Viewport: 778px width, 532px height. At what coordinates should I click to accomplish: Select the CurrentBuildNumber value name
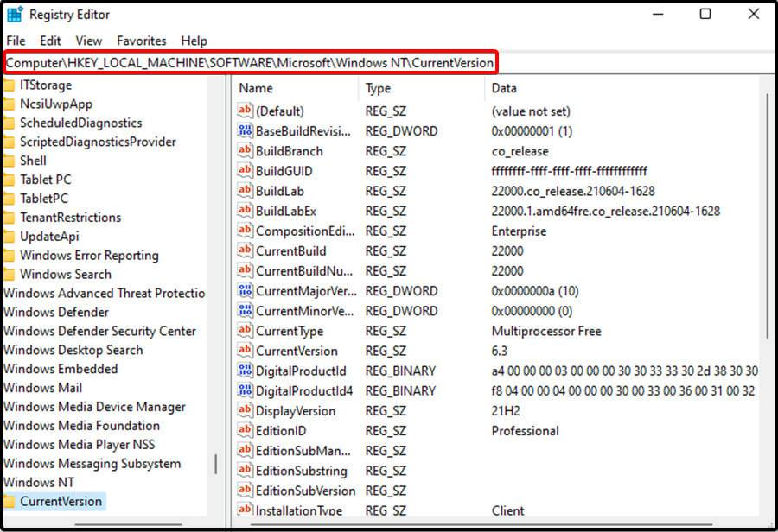pos(304,270)
